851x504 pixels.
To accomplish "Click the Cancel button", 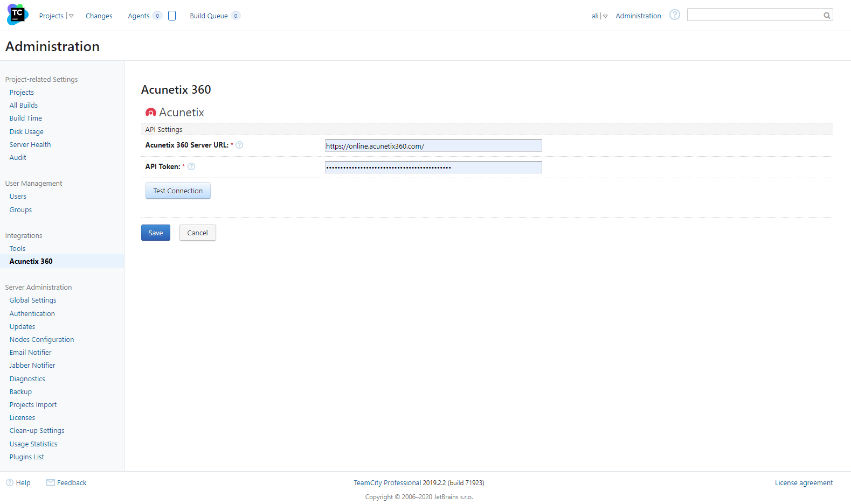I will click(197, 233).
